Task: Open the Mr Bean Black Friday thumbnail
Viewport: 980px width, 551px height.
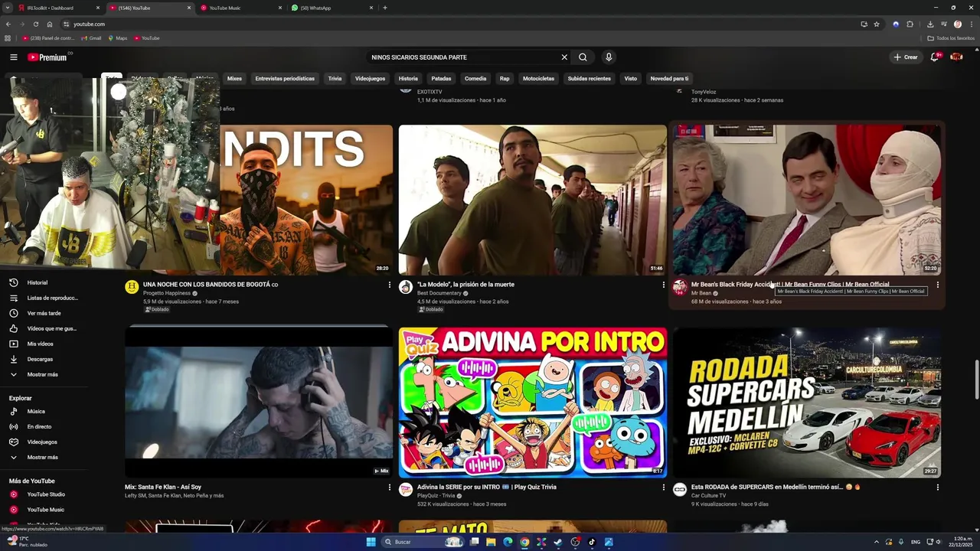Action: (x=807, y=200)
